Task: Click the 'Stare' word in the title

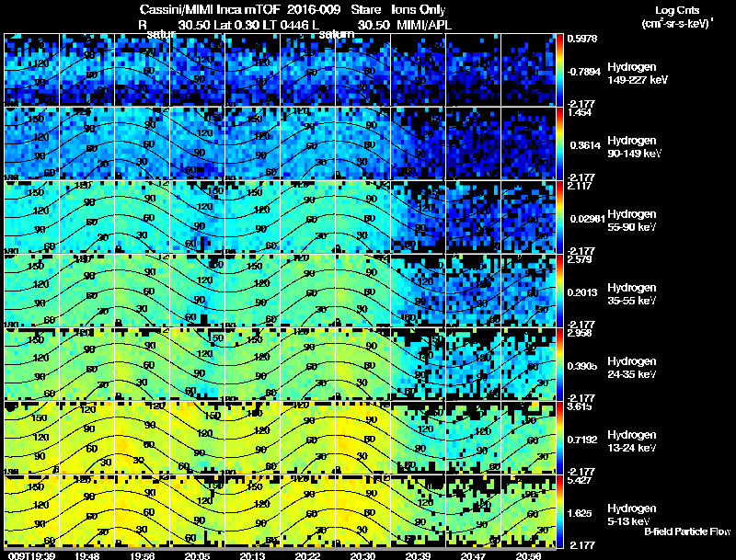Action: [365, 10]
